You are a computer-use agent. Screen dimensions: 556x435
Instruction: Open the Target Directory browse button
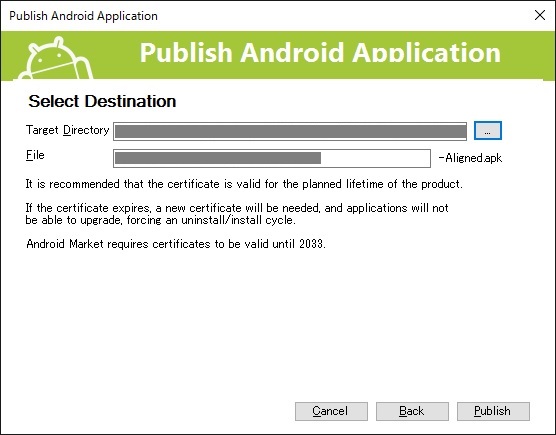click(x=488, y=131)
